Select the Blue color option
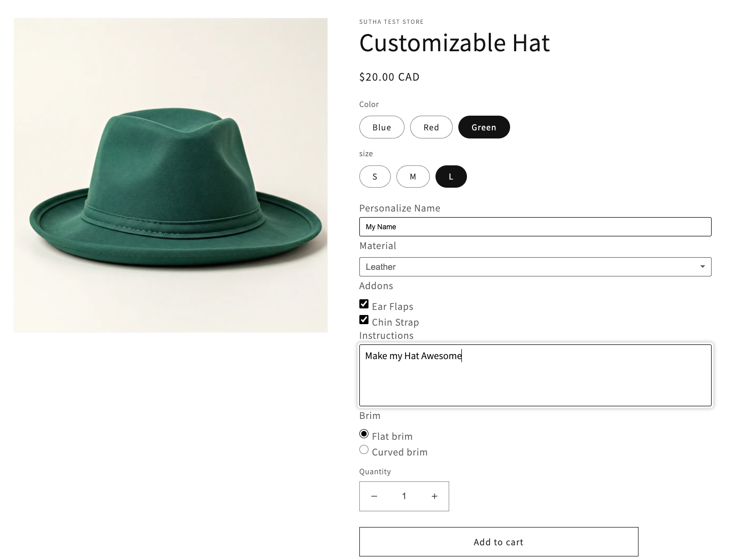Image resolution: width=739 pixels, height=560 pixels. pyautogui.click(x=382, y=127)
